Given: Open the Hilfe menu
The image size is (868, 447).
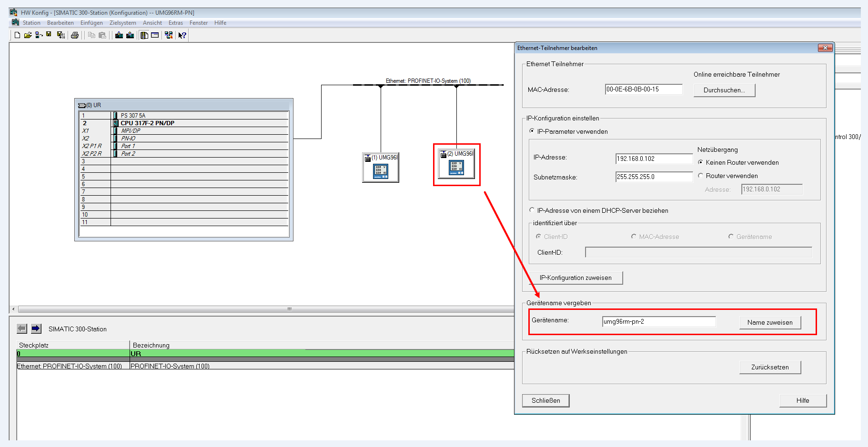Looking at the screenshot, I should (220, 23).
